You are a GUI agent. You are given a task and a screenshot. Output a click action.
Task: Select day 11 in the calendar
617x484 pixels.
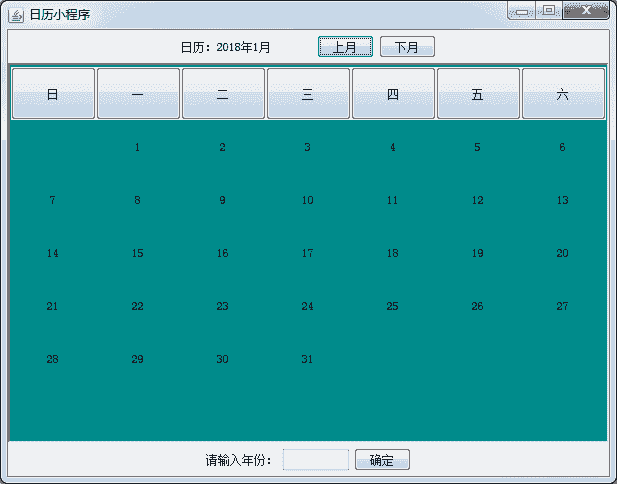[x=392, y=200]
